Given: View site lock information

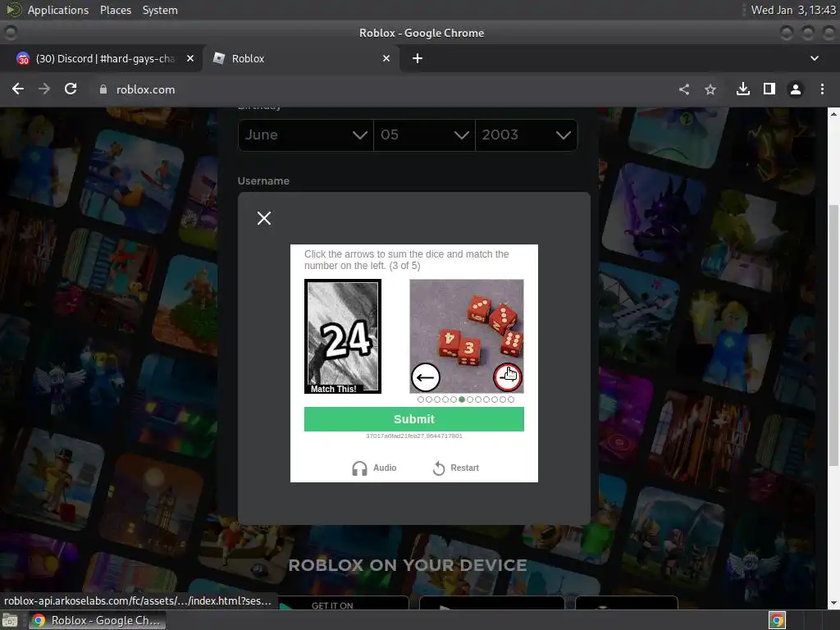Looking at the screenshot, I should [103, 89].
